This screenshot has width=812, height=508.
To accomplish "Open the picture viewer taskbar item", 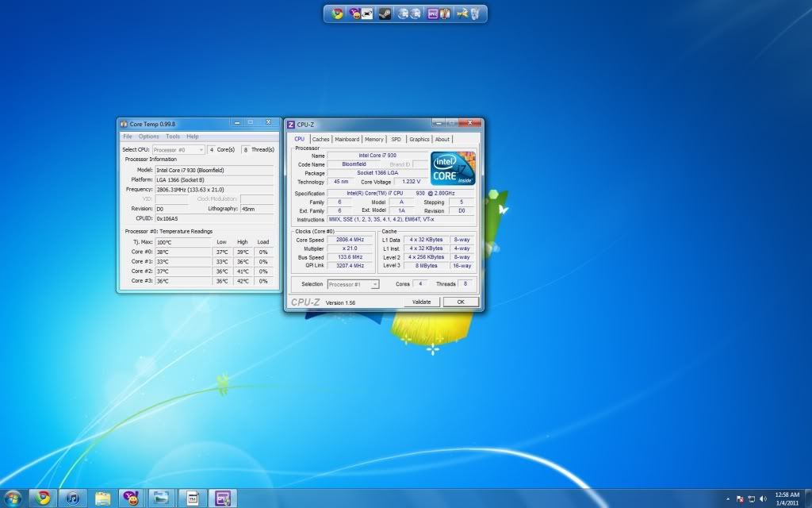I will coord(162,498).
